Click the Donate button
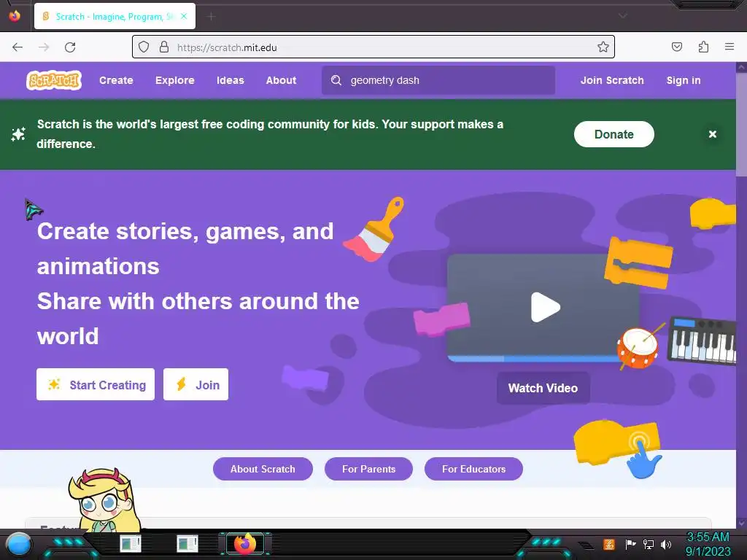 click(614, 134)
